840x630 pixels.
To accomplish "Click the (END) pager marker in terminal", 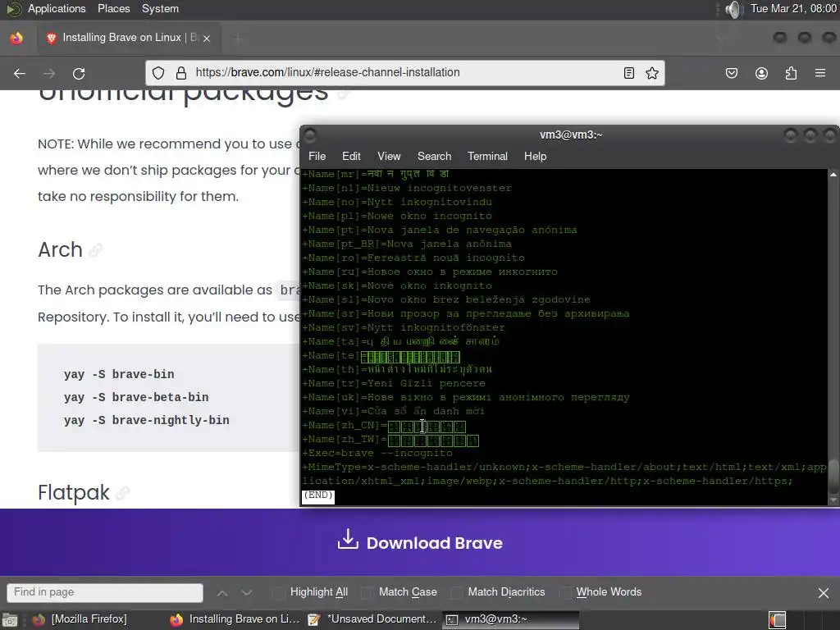I will coord(318,495).
